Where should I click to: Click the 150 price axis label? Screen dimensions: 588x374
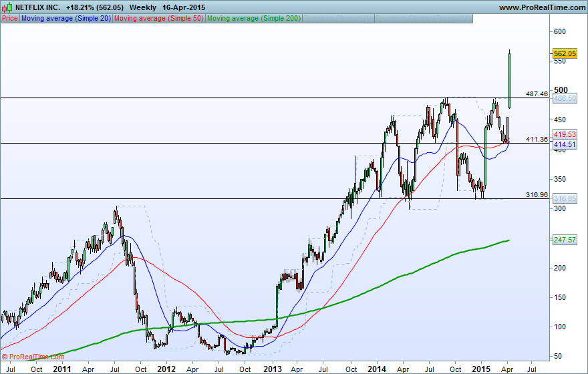(560, 298)
